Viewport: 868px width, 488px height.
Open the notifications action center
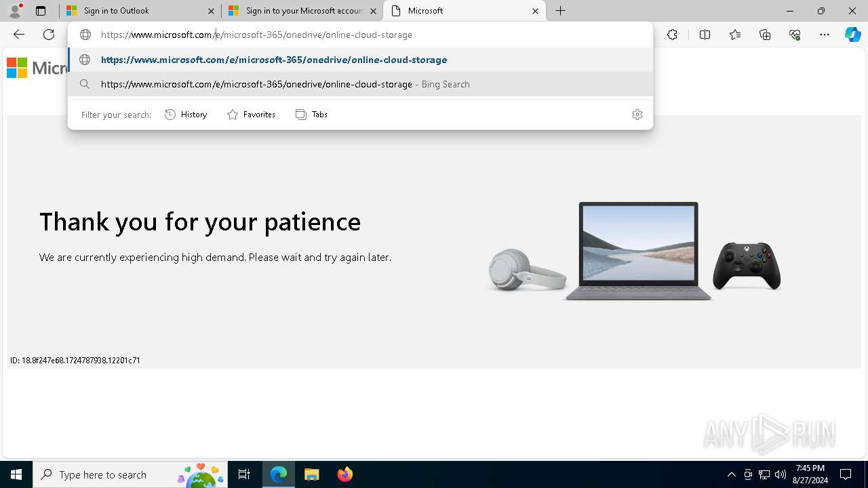(x=846, y=474)
